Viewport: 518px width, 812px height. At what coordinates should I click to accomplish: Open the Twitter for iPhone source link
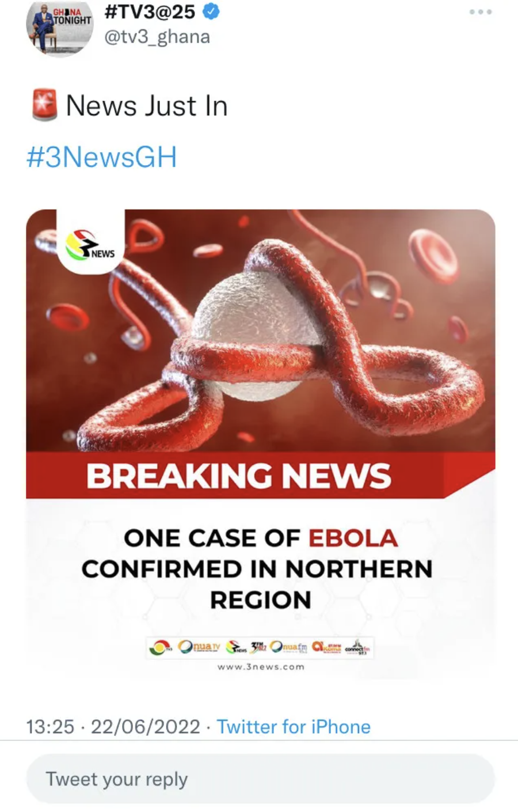pyautogui.click(x=294, y=727)
